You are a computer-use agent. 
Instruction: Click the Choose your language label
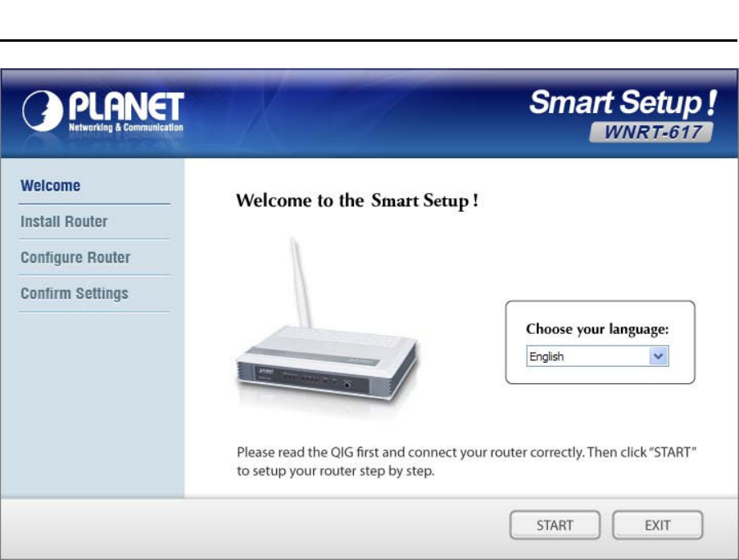pos(597,329)
